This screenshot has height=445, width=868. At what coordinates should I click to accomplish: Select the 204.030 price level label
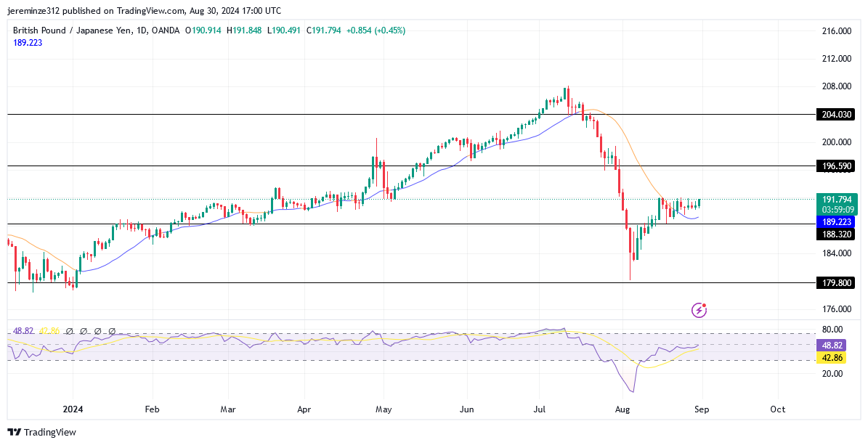pos(836,115)
